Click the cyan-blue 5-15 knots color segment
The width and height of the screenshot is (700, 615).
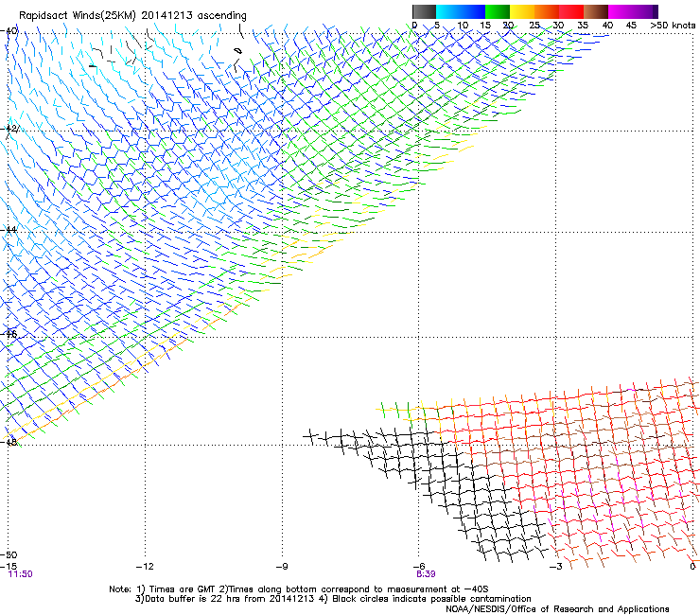click(x=461, y=11)
